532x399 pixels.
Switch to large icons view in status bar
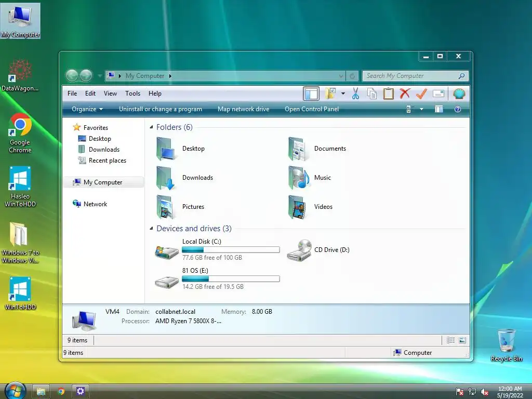(x=462, y=340)
